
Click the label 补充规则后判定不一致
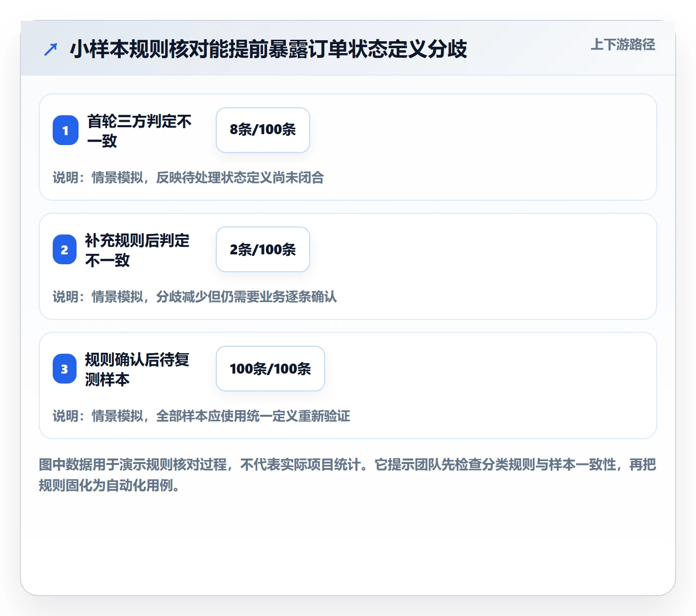(x=137, y=250)
